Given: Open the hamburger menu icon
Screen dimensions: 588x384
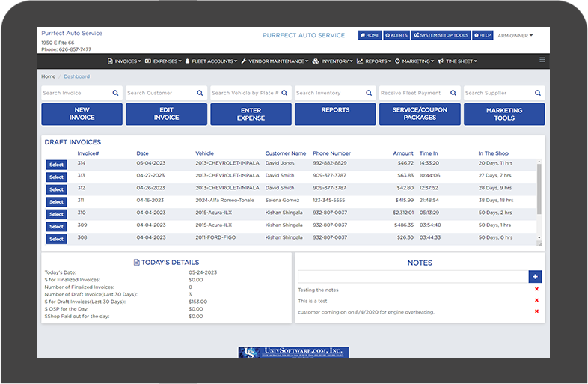Looking at the screenshot, I should pyautogui.click(x=542, y=60).
